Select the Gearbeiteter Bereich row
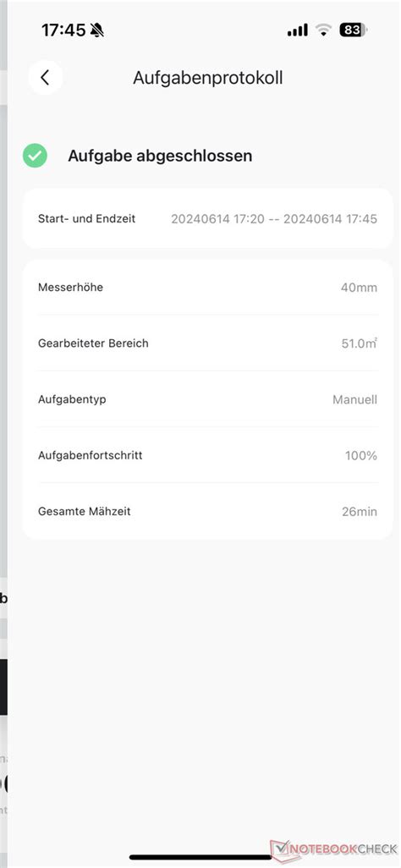401x868 pixels. 208,343
